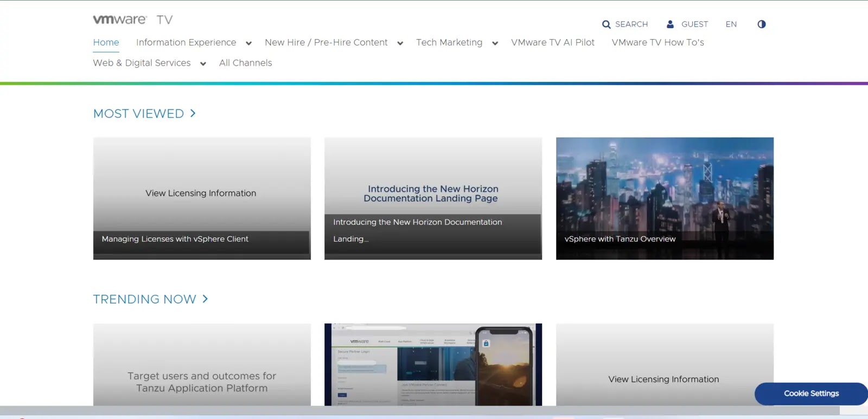
Task: Click the vSphere with Tanzu Overview title
Action: 620,239
